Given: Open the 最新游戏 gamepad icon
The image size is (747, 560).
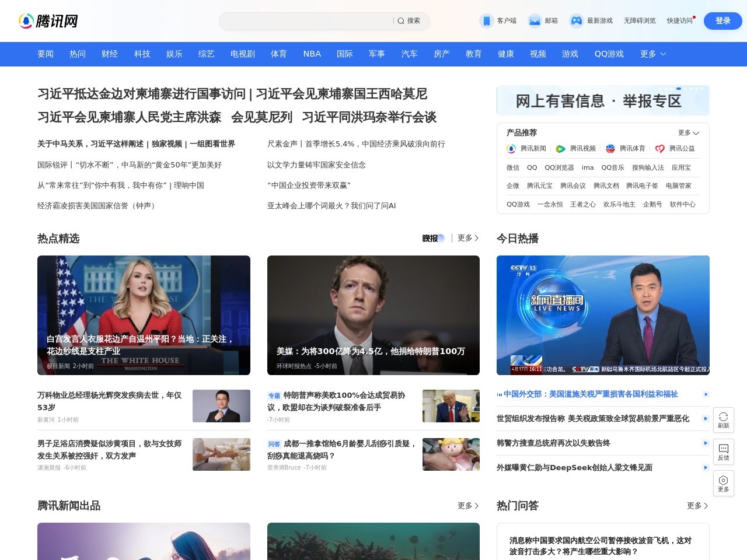Looking at the screenshot, I should (576, 21).
